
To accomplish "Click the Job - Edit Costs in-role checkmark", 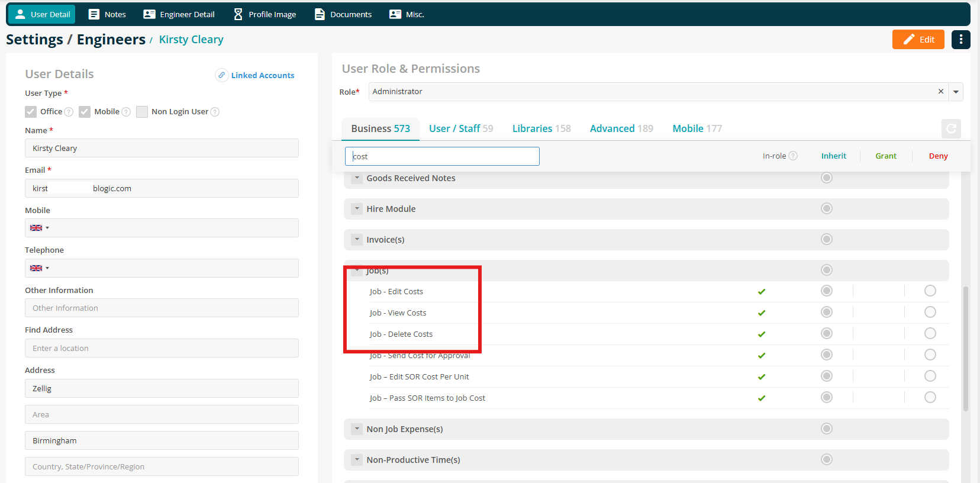I will [x=762, y=291].
